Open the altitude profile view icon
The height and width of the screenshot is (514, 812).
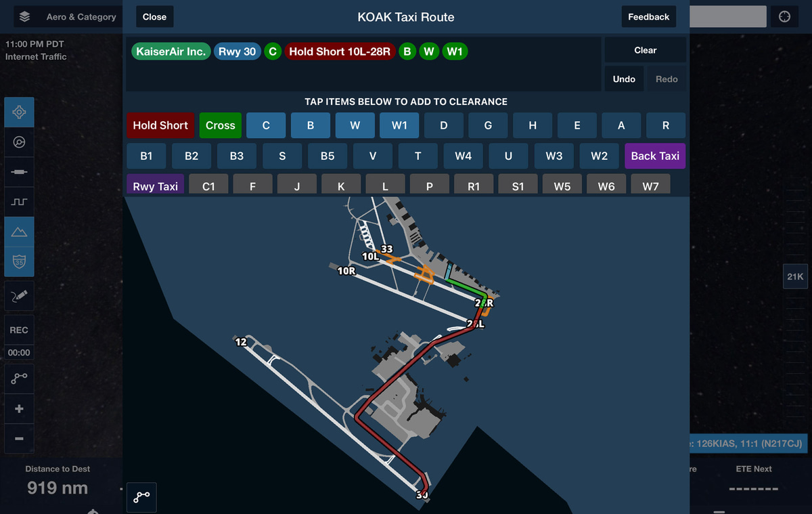point(18,200)
